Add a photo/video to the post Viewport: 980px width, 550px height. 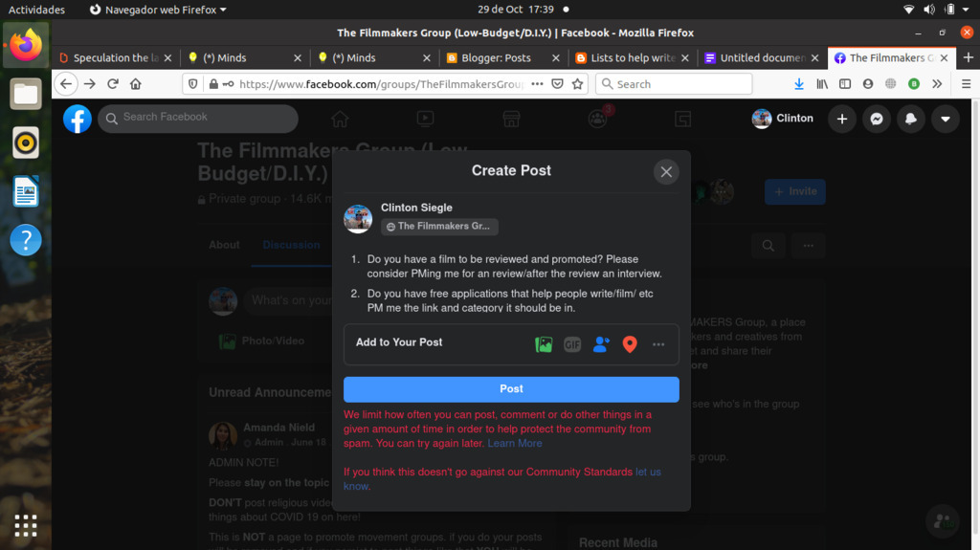point(544,344)
